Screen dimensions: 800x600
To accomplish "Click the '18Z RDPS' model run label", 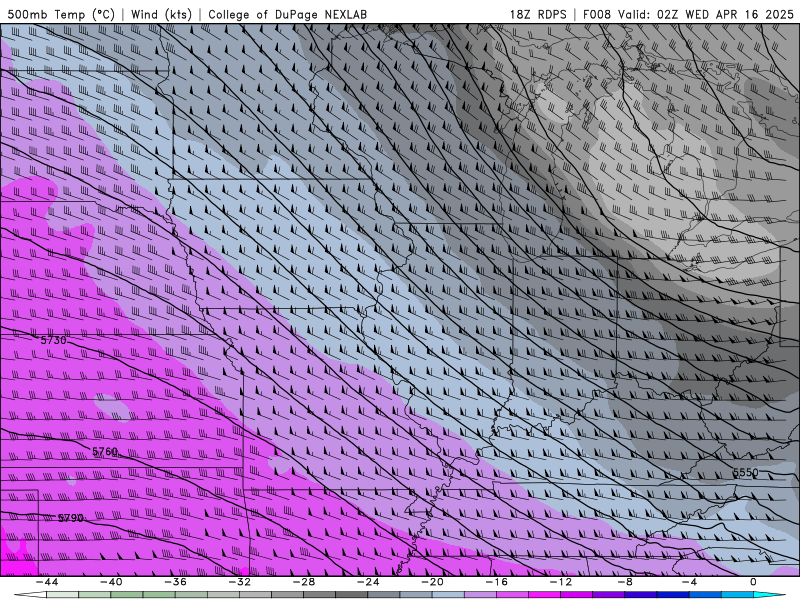I will (x=538, y=14).
